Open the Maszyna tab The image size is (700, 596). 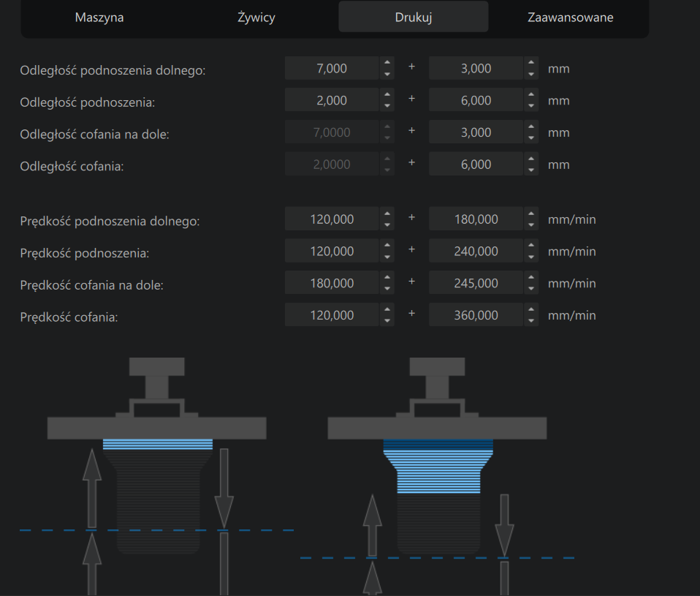tap(99, 18)
